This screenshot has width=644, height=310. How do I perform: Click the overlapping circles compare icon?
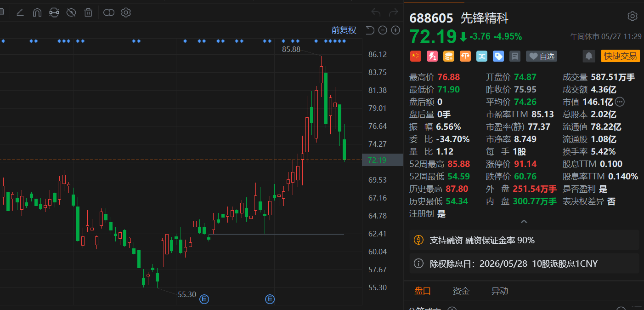tap(109, 12)
